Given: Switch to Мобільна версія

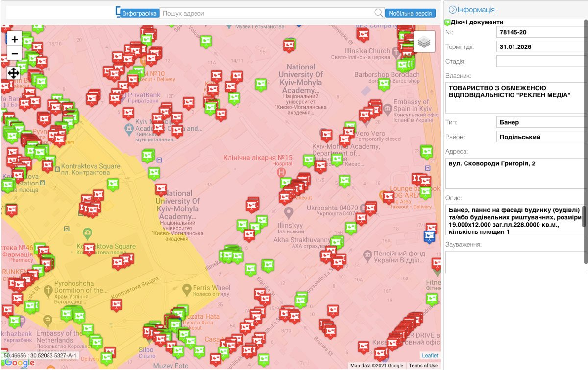Looking at the screenshot, I should tap(410, 13).
